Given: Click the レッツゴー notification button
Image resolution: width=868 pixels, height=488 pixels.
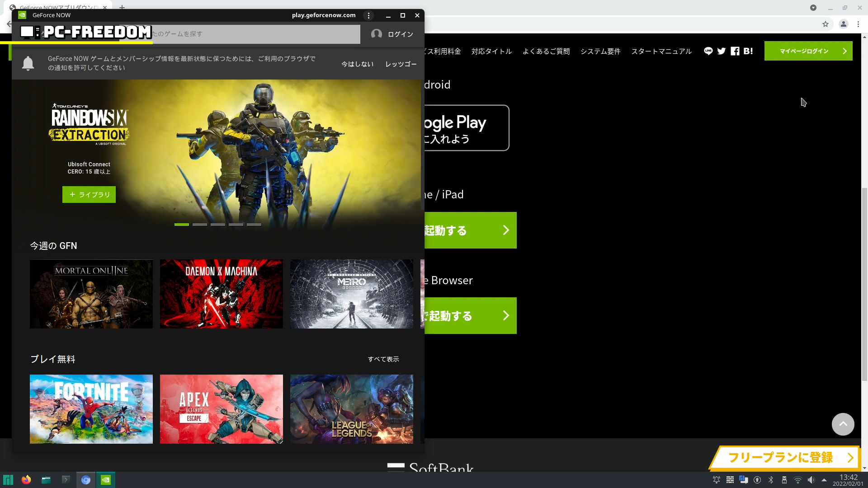Looking at the screenshot, I should (401, 64).
